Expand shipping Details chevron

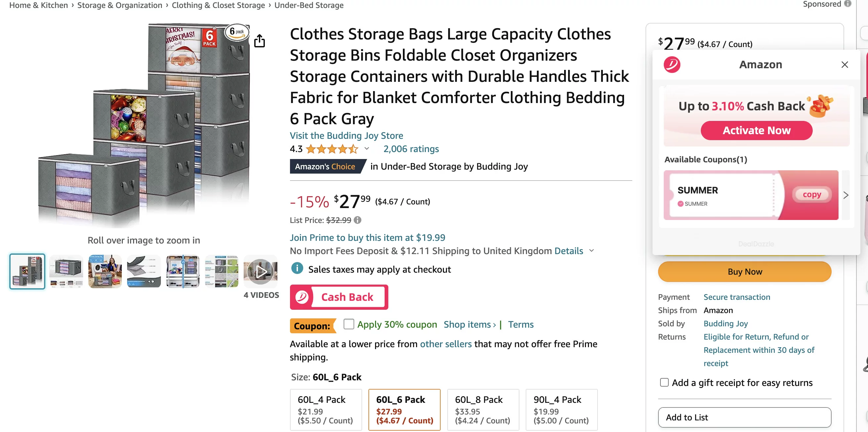tap(591, 250)
